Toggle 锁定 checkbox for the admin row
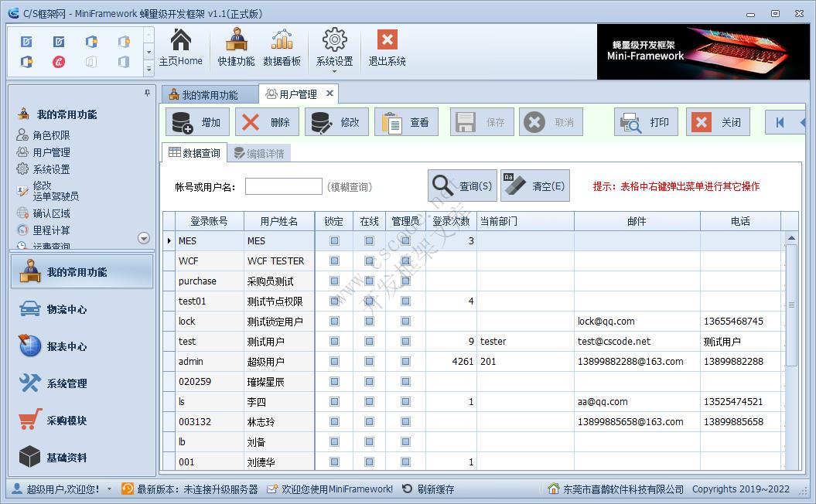 [x=333, y=361]
